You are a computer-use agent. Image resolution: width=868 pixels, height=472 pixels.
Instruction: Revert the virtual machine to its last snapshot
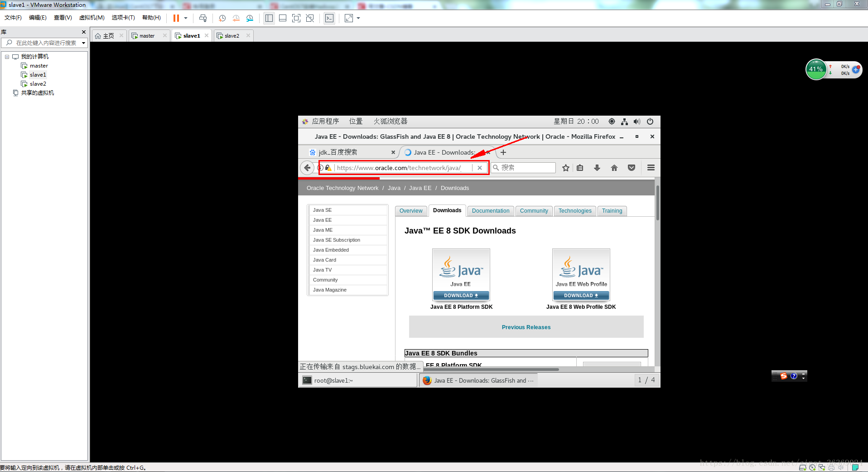click(236, 18)
